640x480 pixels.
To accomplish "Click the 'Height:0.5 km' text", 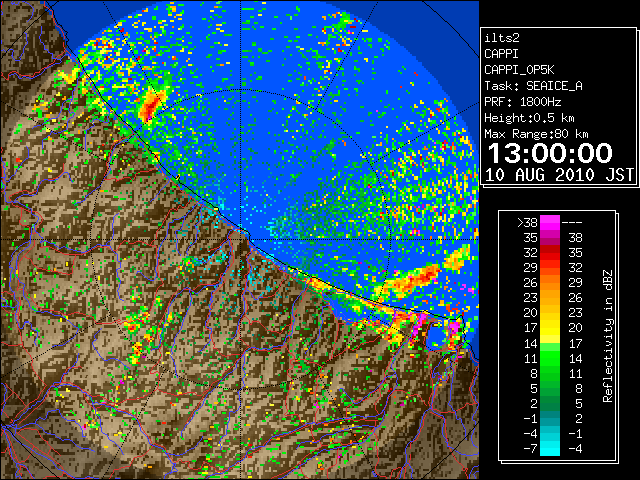I will coord(529,118).
